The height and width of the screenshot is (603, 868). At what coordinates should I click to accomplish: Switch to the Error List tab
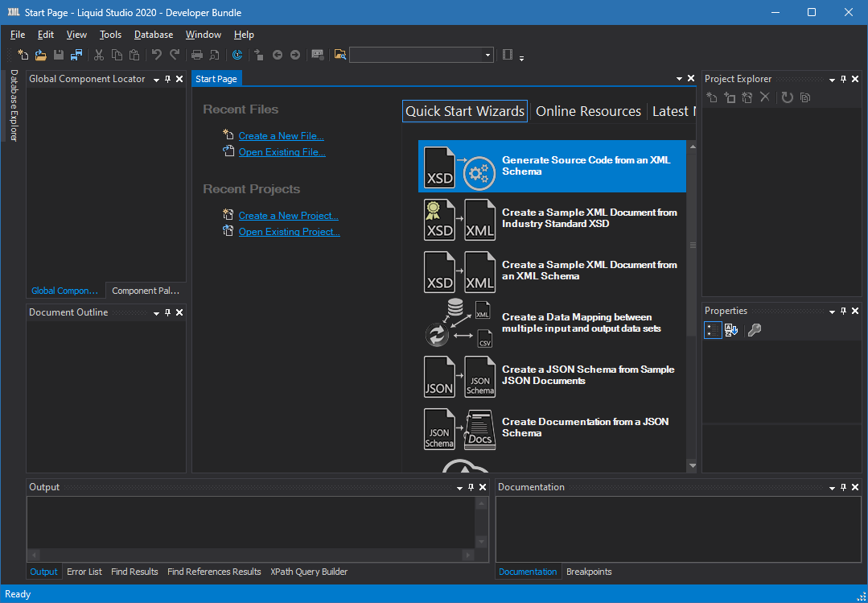click(x=84, y=572)
